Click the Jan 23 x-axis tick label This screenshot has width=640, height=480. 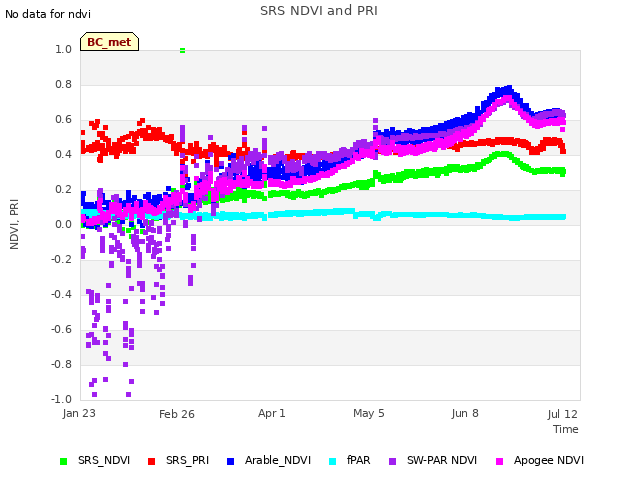79,413
